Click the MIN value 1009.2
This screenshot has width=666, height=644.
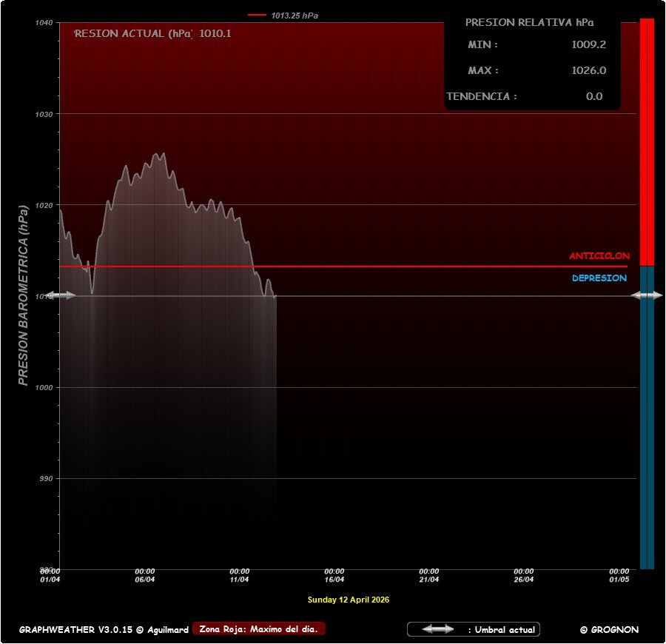tap(588, 44)
